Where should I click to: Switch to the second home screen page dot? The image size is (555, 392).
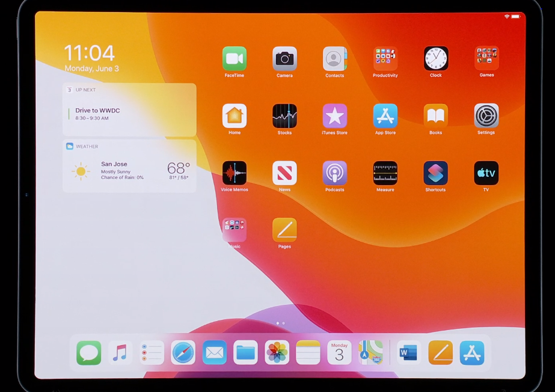pyautogui.click(x=284, y=323)
